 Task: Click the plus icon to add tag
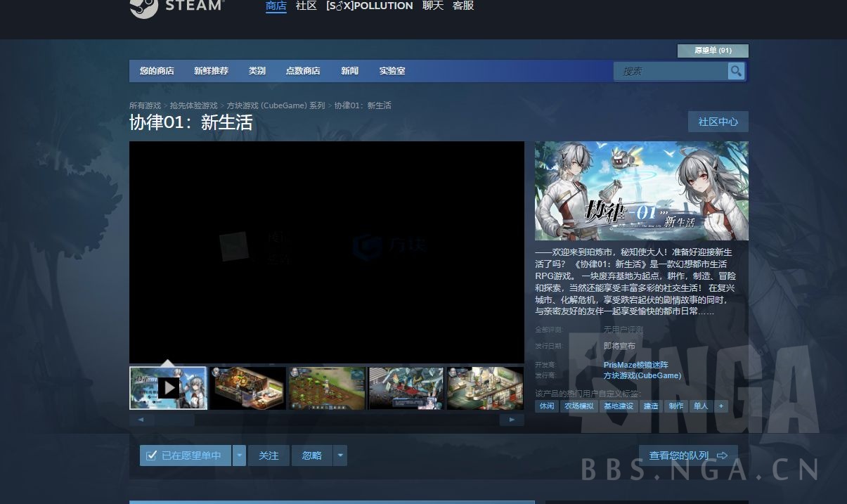point(720,406)
